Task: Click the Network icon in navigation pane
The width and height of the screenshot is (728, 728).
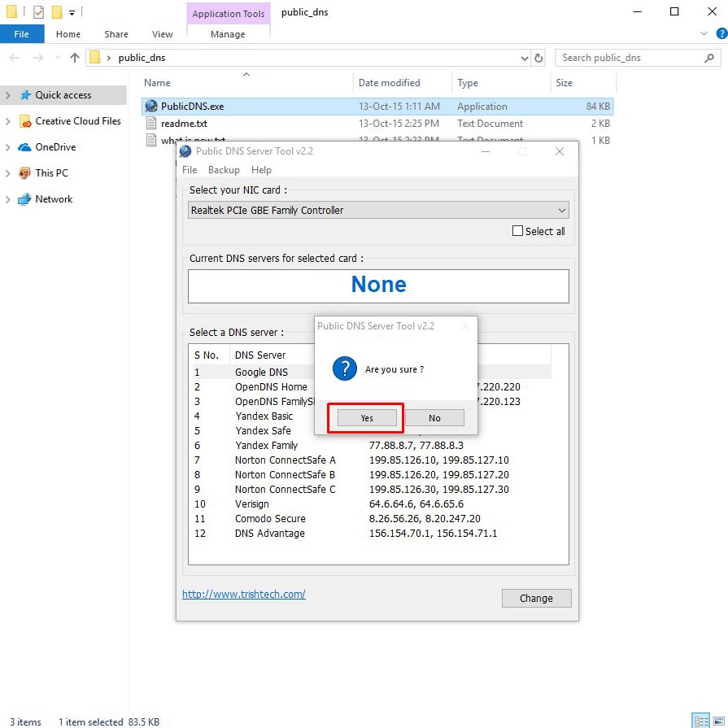Action: (24, 199)
